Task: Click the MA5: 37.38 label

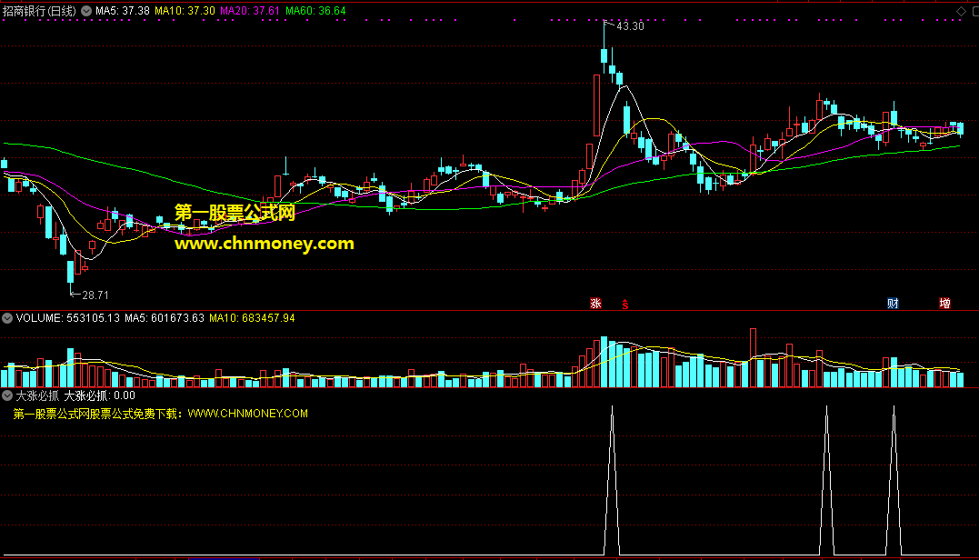Action: point(123,11)
